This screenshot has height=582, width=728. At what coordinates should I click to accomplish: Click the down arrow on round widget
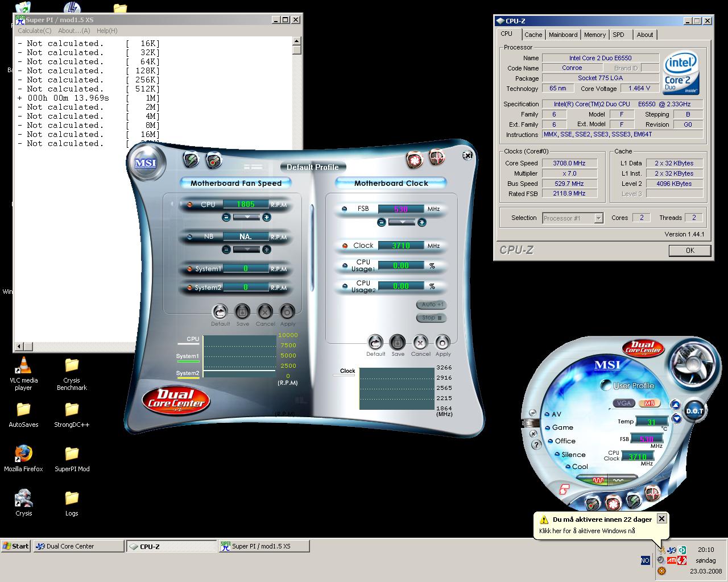point(676,419)
